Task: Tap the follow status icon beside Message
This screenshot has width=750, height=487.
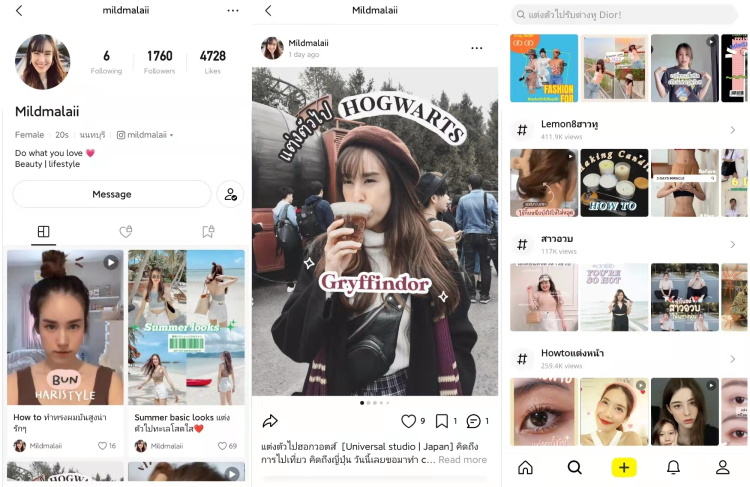Action: pyautogui.click(x=230, y=194)
